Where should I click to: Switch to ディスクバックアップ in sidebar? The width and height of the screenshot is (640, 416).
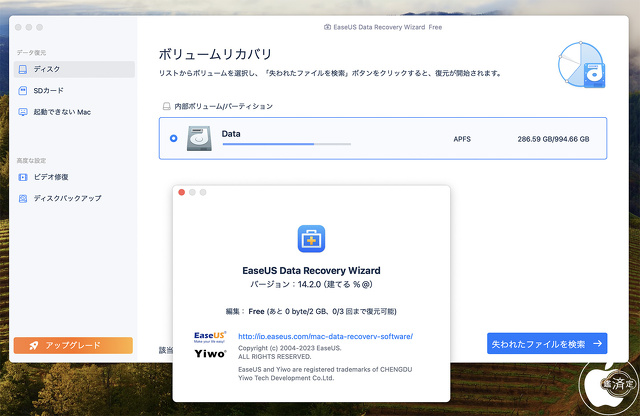click(x=67, y=198)
